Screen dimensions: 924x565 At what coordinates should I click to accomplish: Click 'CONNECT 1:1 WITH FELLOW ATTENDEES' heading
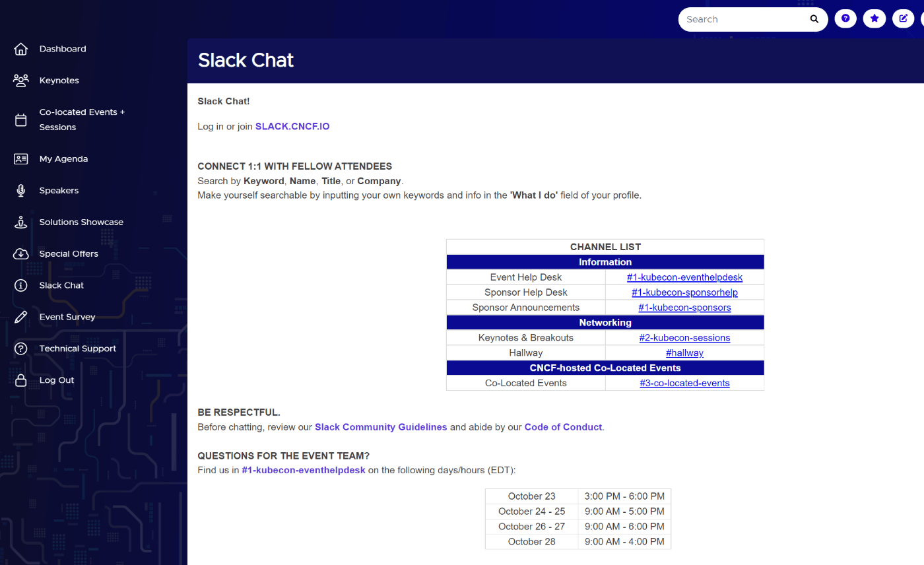pyautogui.click(x=295, y=166)
